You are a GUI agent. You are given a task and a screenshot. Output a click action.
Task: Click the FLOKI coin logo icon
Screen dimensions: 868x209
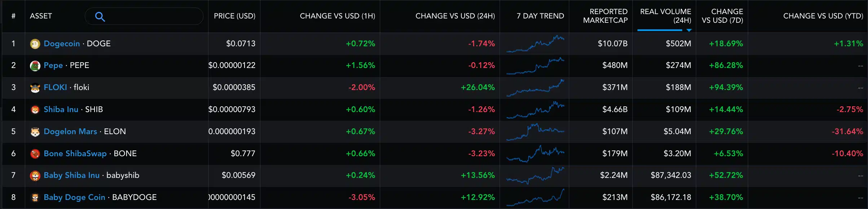35,88
